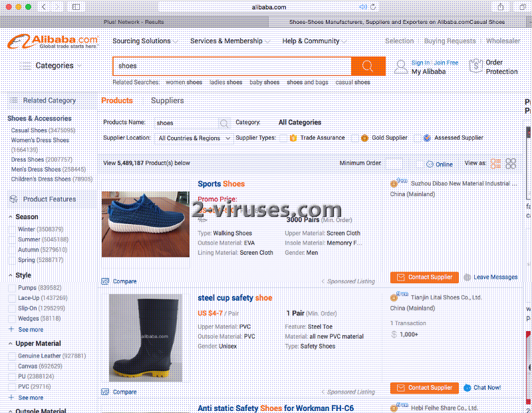Screen dimensions: 532x413
Task: Toggle Gold Supplier filter option
Action: 364,138
